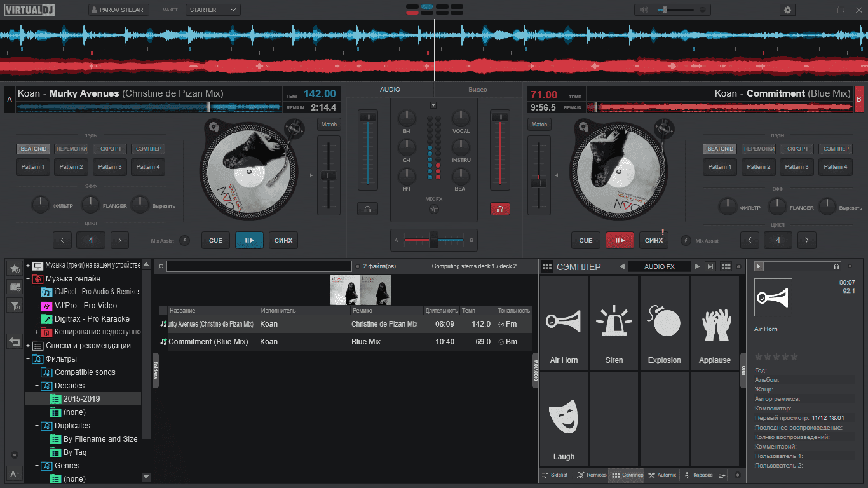Collapse the Фильтры tree node

click(28, 359)
